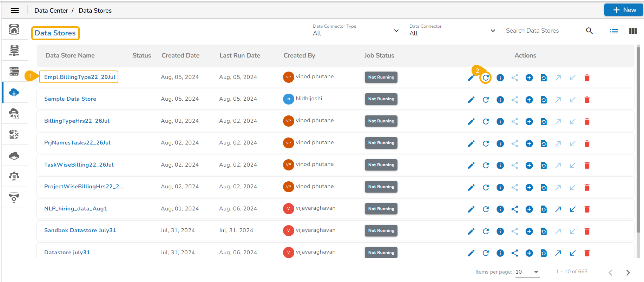This screenshot has height=282, width=644.
Task: Open the Data Stores cloud sidebar item
Action: 14,92
